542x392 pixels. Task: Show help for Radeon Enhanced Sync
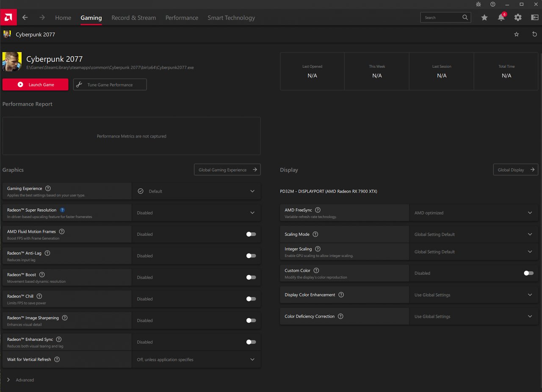coord(59,340)
